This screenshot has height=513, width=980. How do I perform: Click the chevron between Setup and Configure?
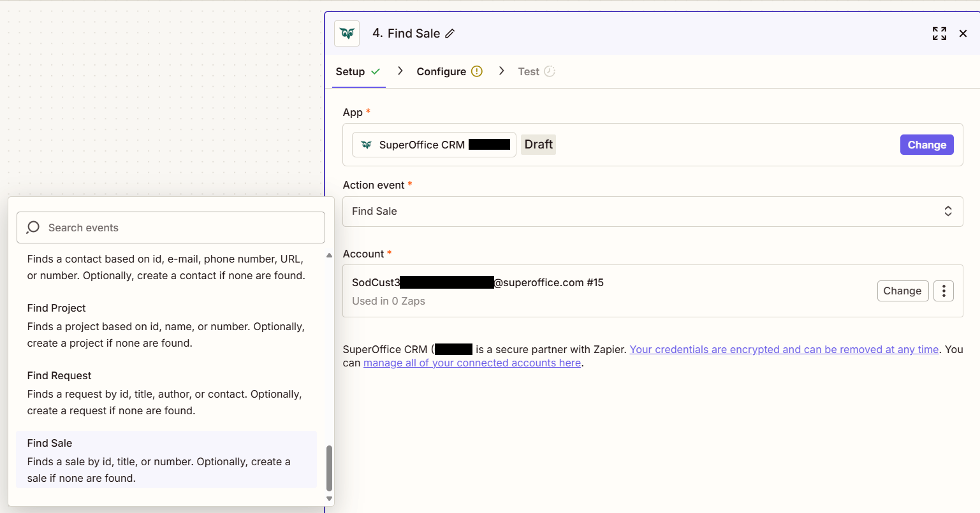(400, 71)
